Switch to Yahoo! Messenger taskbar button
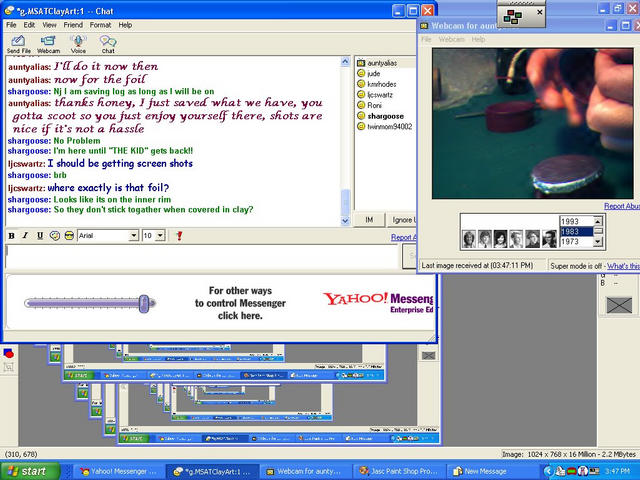Image resolution: width=640 pixels, height=480 pixels. point(118,471)
